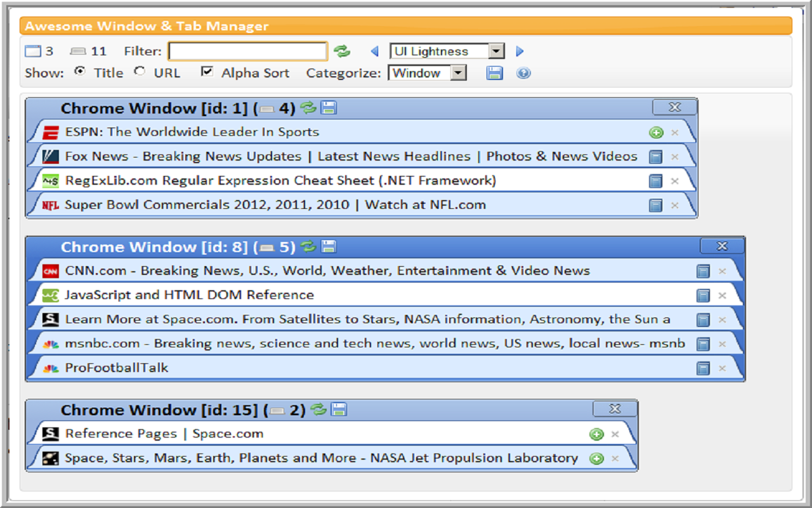Select the Fox News tab entry
812x508 pixels.
pyautogui.click(x=254, y=156)
